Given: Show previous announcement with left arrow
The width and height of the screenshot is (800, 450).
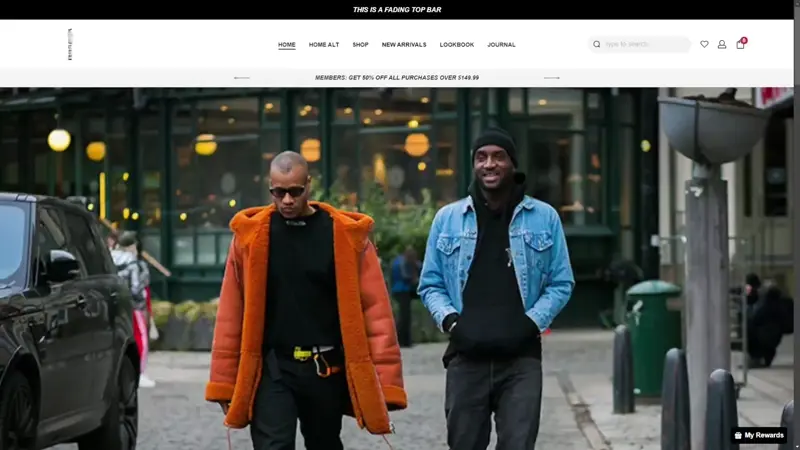Looking at the screenshot, I should tap(242, 77).
